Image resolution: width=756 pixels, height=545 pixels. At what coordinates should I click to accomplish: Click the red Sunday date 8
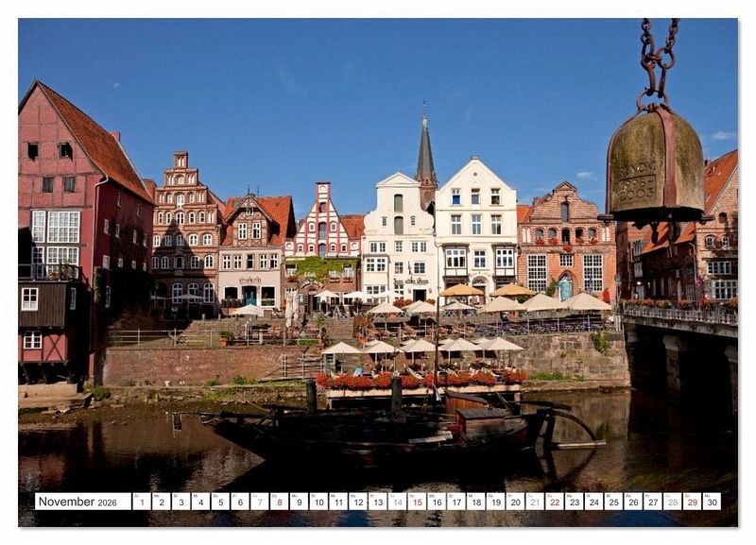click(x=279, y=502)
